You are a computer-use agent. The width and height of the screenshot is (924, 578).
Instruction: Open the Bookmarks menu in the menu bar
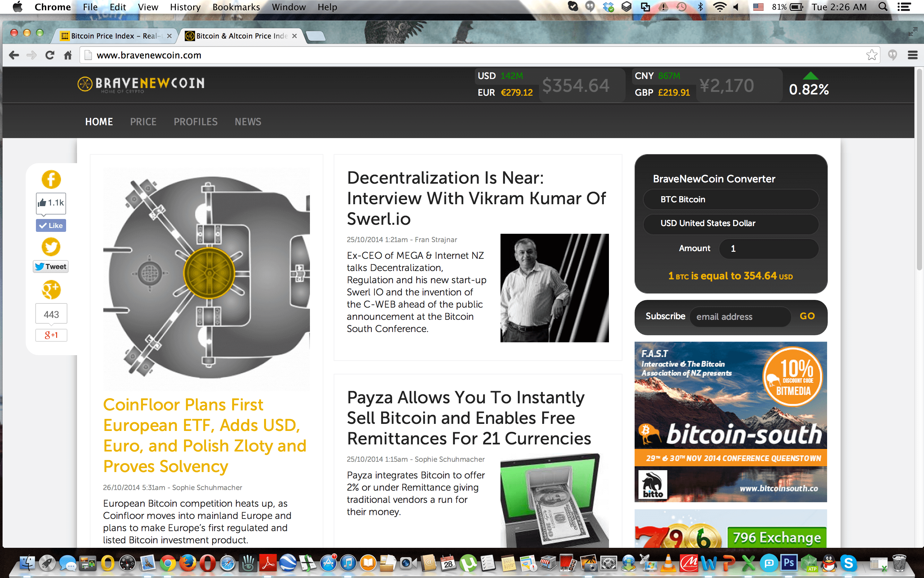click(x=236, y=7)
